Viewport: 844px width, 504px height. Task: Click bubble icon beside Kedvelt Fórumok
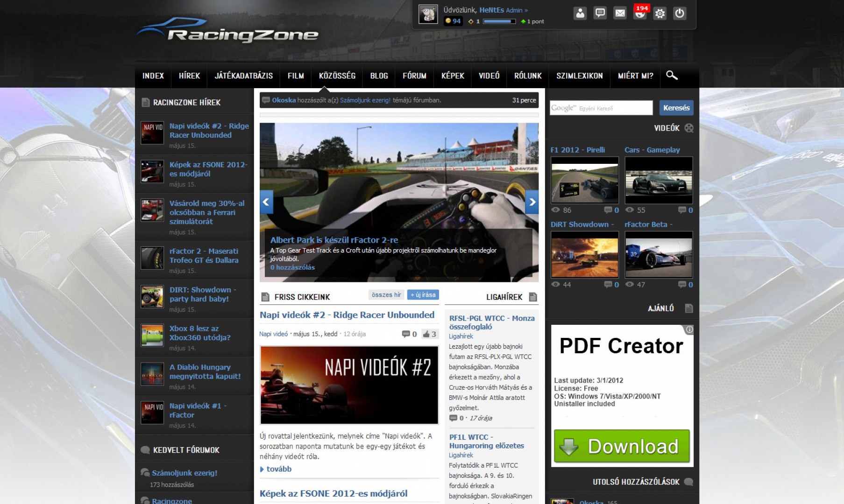coord(145,450)
